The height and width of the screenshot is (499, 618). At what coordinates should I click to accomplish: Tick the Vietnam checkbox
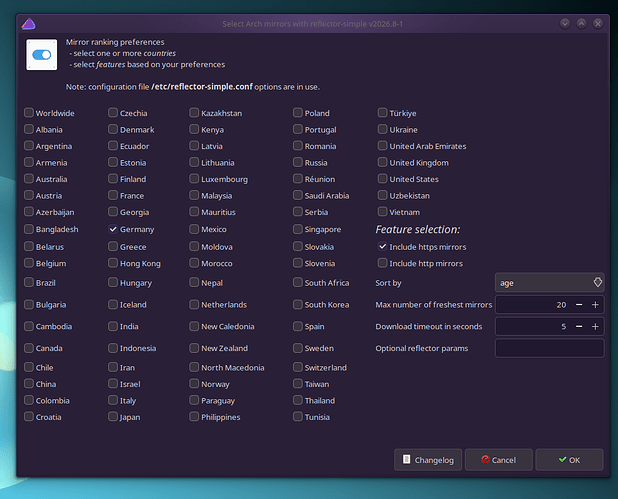tap(382, 212)
